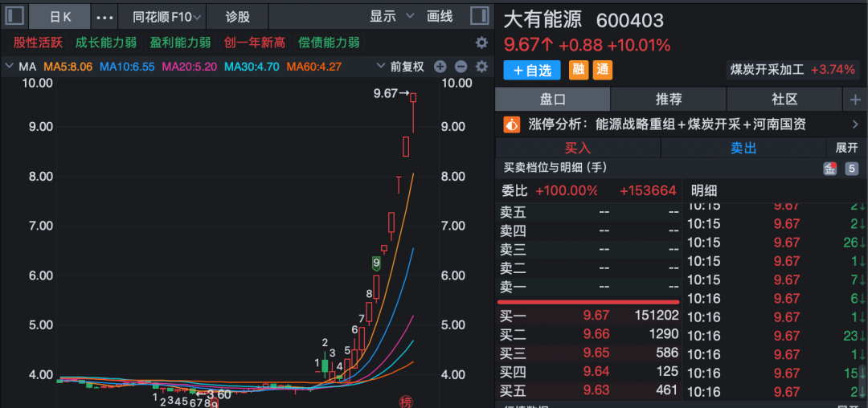Click the orange 融 margin badge

(578, 70)
